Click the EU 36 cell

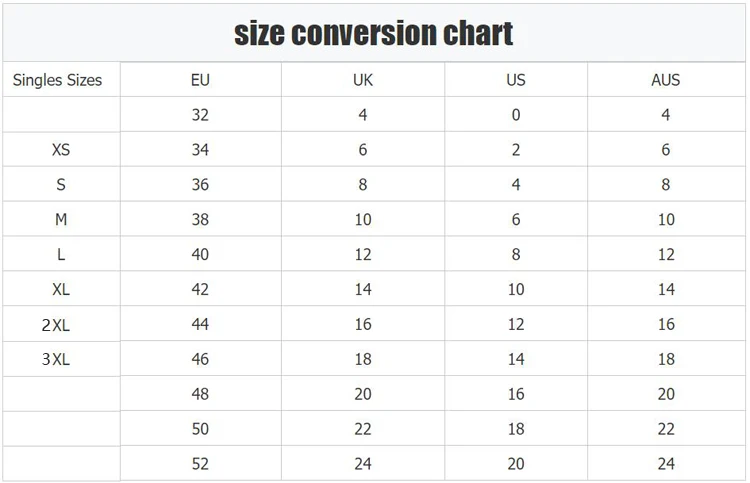pyautogui.click(x=200, y=185)
